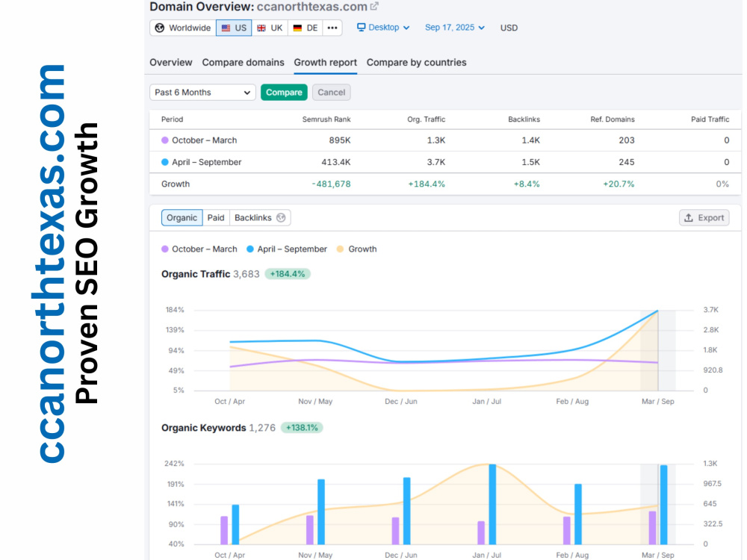Click the +8.4% backlinks growth value
Screen dimensions: 747x560
pos(527,184)
